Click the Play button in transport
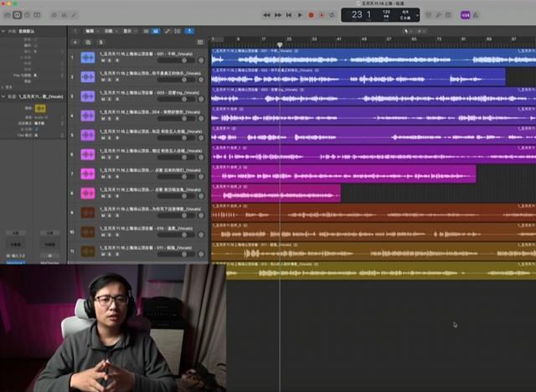The height and width of the screenshot is (392, 536). (x=300, y=15)
